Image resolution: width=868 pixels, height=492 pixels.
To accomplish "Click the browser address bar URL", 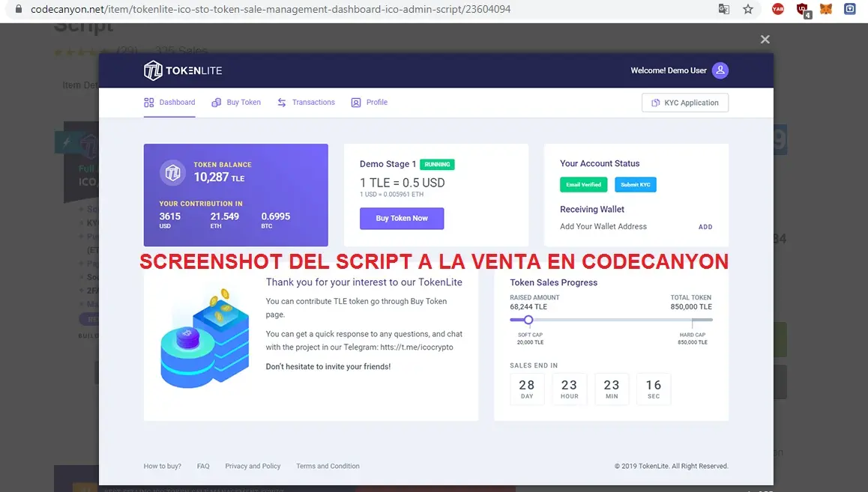I will point(271,9).
